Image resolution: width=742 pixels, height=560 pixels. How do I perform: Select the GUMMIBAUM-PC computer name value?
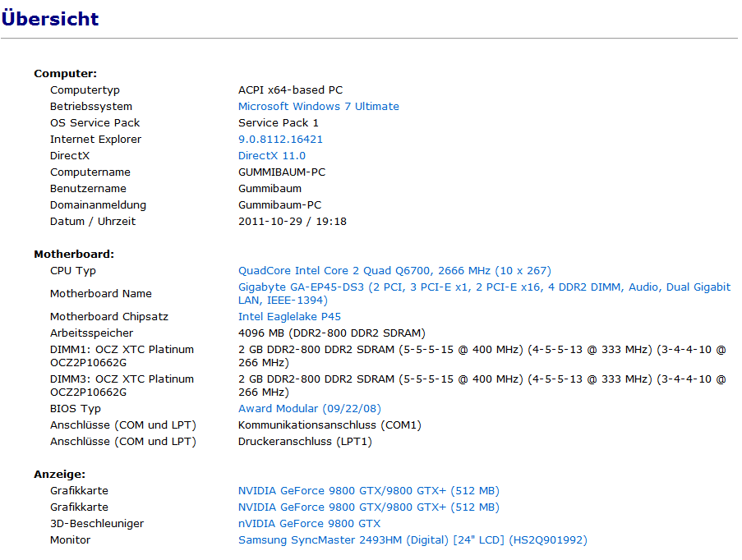(x=282, y=172)
